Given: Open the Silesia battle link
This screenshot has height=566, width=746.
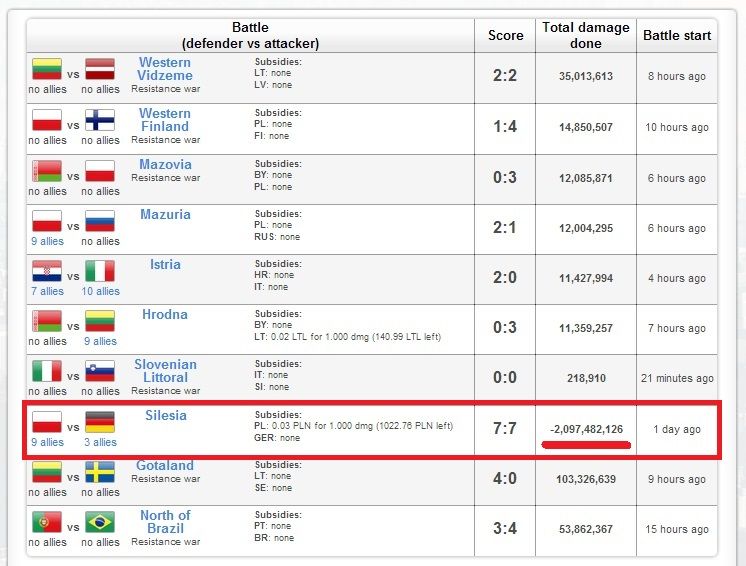Looking at the screenshot, I should click(x=165, y=415).
